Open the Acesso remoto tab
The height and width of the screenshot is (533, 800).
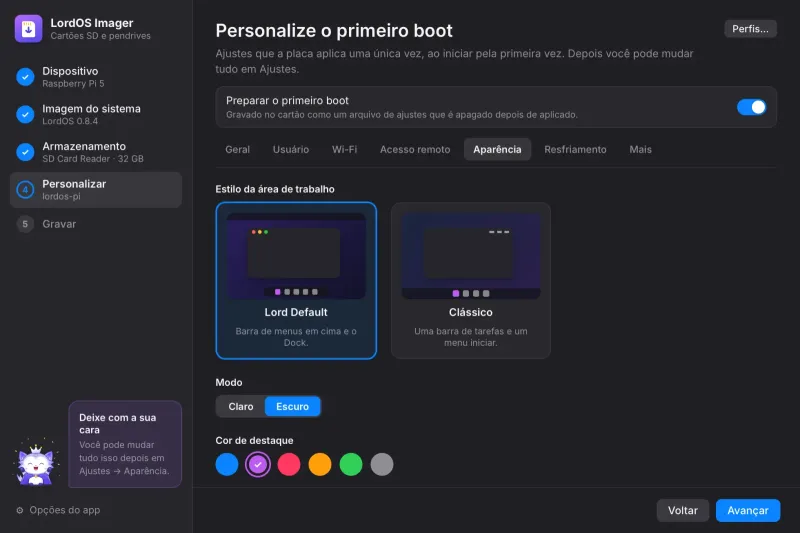click(x=415, y=149)
